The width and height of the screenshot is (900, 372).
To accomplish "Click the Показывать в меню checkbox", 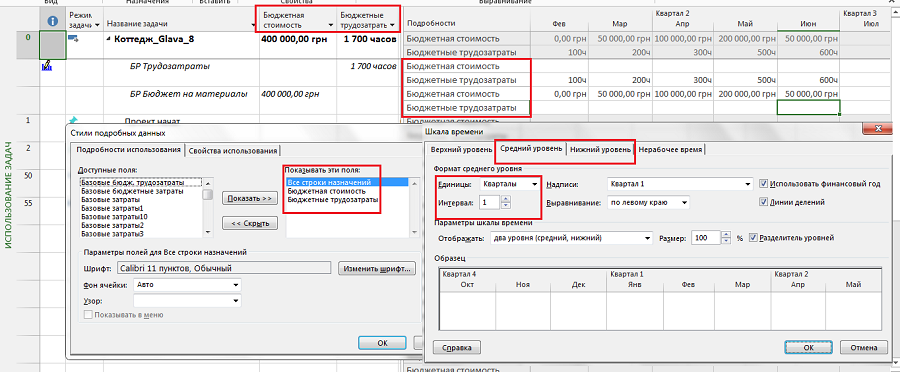I will tap(88, 314).
